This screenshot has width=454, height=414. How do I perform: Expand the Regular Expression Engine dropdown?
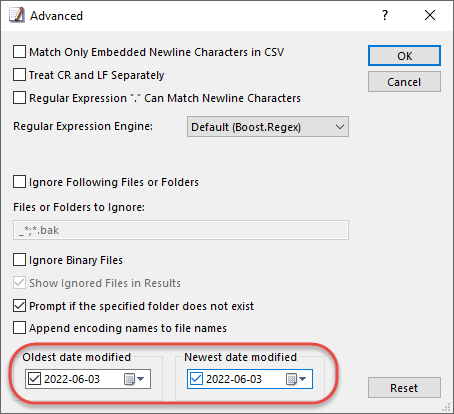(x=268, y=127)
